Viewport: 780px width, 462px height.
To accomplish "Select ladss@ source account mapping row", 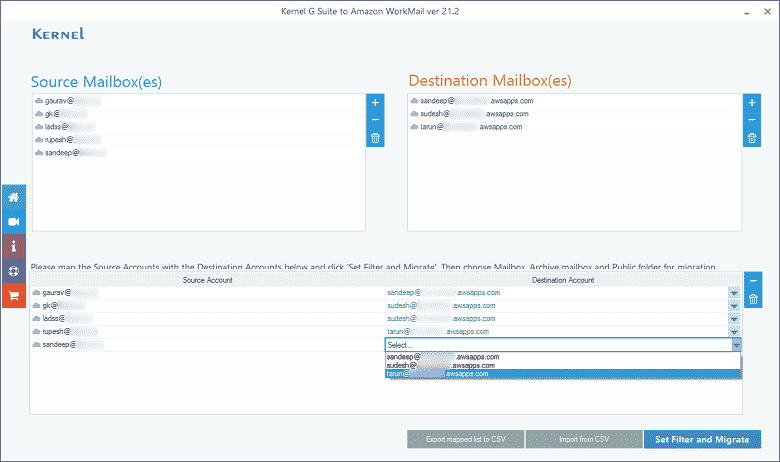I will 207,319.
